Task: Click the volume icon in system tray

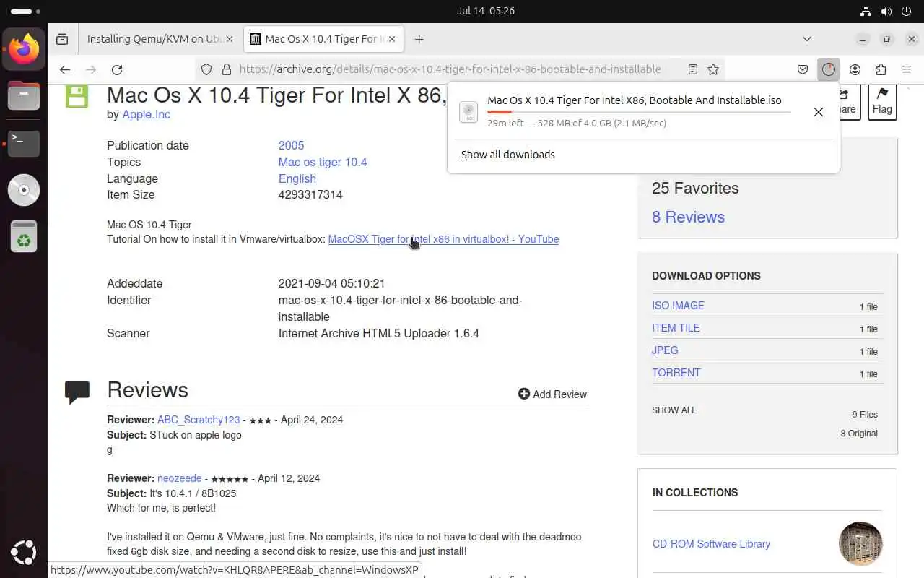Action: point(886,11)
